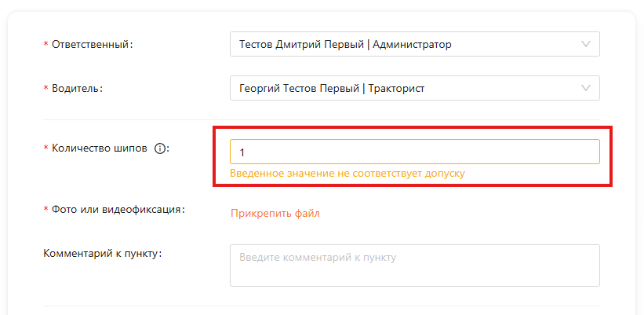Click the red asterisk before Водитель
Viewport: 644px width, 315px height.
point(45,89)
